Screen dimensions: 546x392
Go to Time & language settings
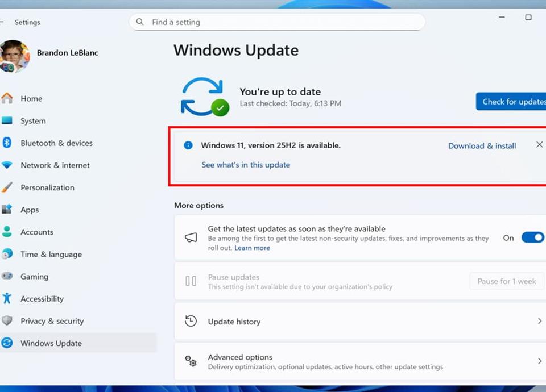[51, 255]
